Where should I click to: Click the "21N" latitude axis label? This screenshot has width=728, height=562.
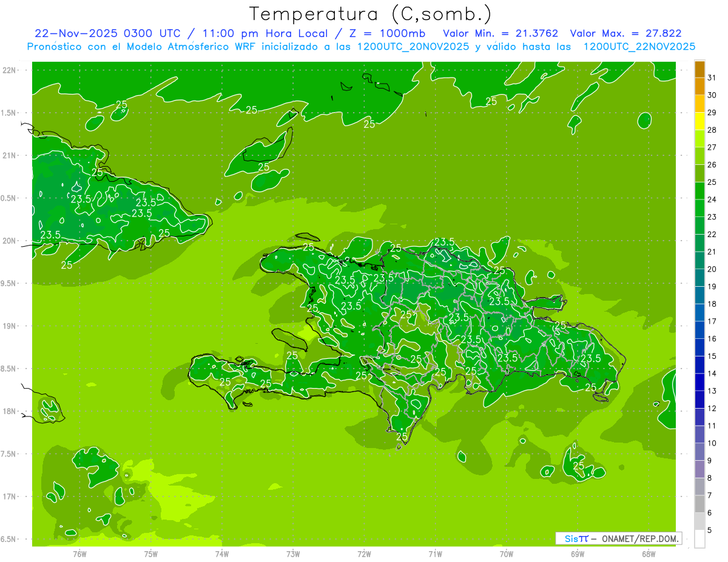click(x=9, y=155)
